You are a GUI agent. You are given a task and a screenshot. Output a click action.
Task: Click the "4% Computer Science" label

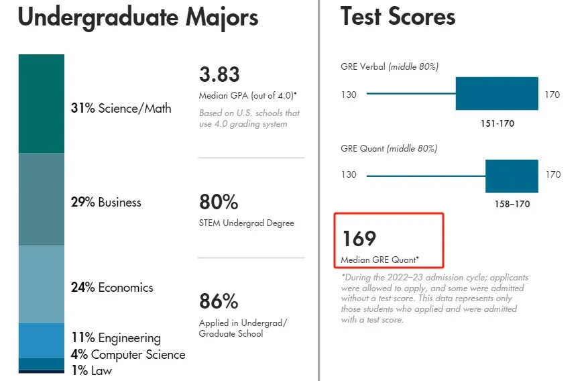click(128, 354)
